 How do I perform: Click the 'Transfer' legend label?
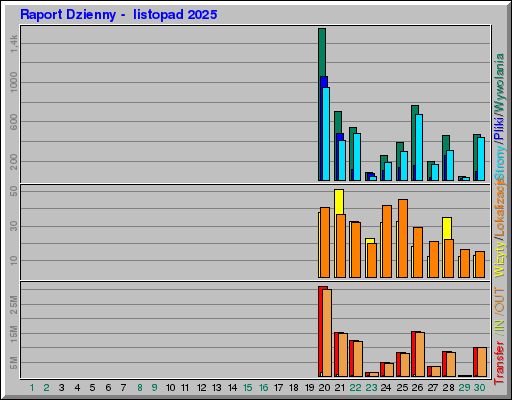[x=499, y=363]
